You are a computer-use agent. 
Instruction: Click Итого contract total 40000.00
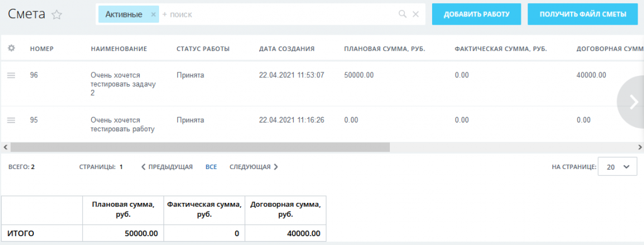[x=304, y=234]
